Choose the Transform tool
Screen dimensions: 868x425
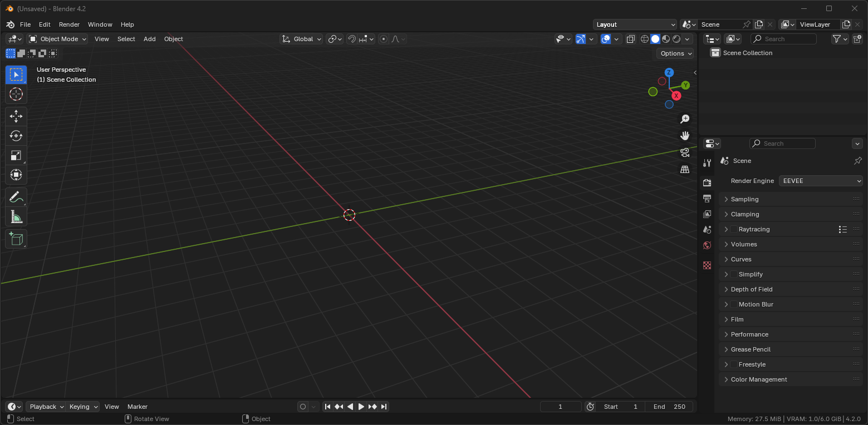[x=16, y=175]
